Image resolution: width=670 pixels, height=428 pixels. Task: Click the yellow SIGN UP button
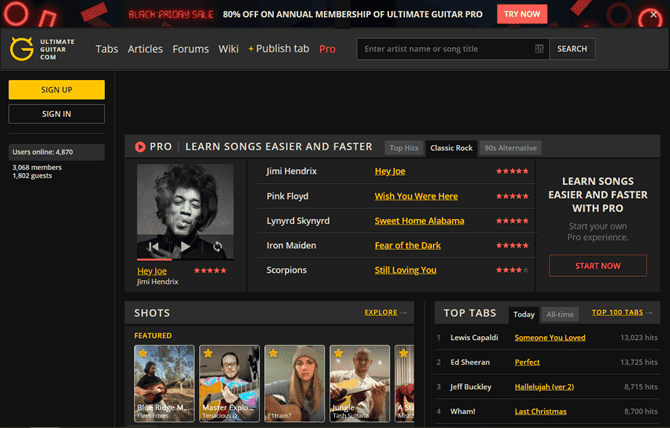pos(57,90)
